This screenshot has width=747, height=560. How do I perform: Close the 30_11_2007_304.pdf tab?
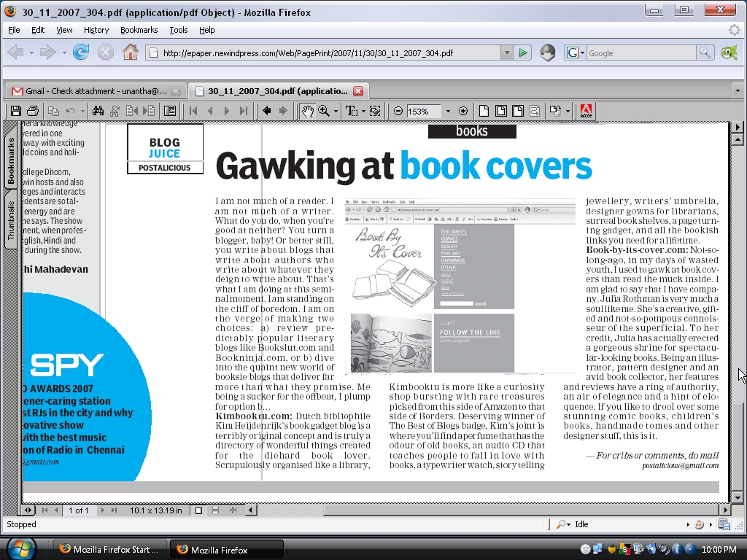[358, 91]
